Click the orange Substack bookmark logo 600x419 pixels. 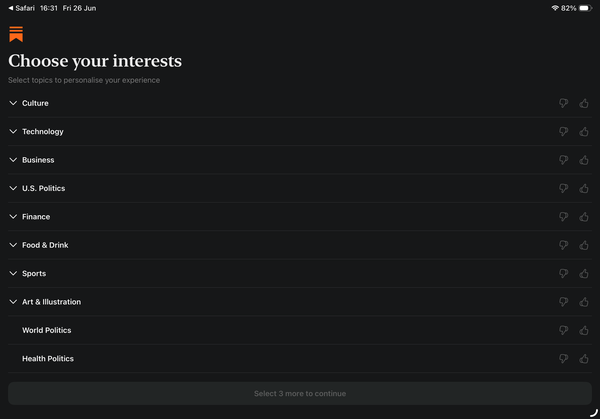(16, 34)
